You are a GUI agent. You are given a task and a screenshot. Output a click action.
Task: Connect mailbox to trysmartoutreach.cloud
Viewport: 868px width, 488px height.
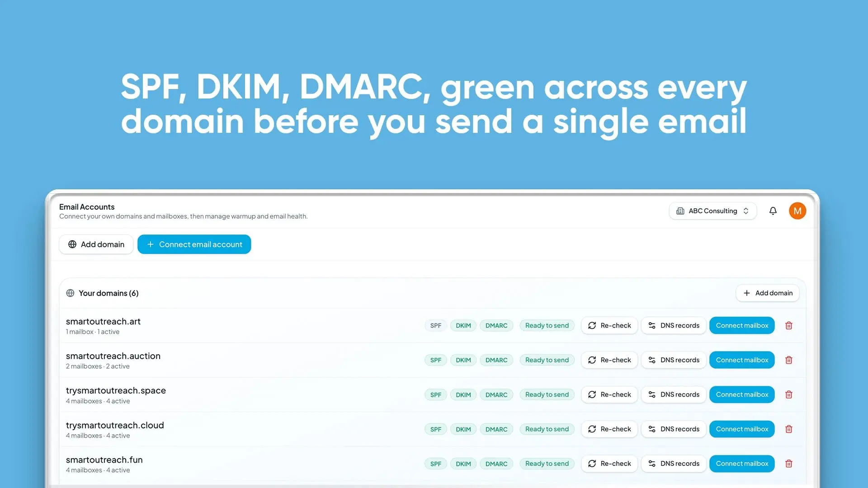pyautogui.click(x=742, y=429)
